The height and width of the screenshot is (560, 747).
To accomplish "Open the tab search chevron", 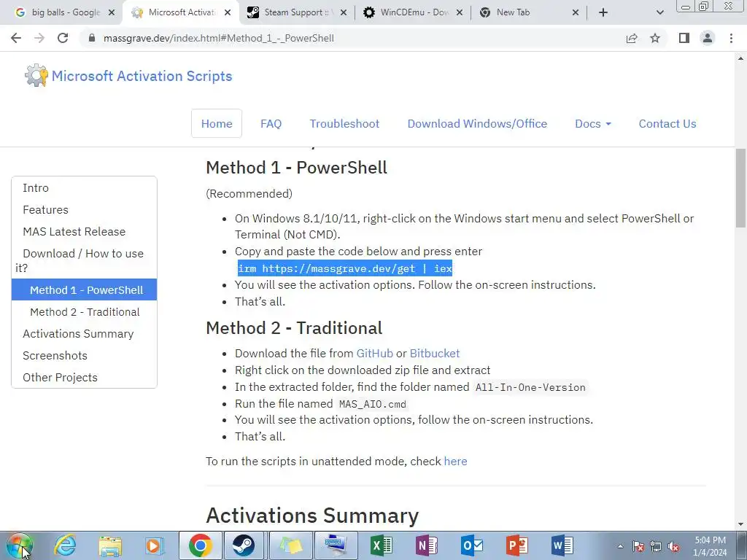I will coord(659,12).
